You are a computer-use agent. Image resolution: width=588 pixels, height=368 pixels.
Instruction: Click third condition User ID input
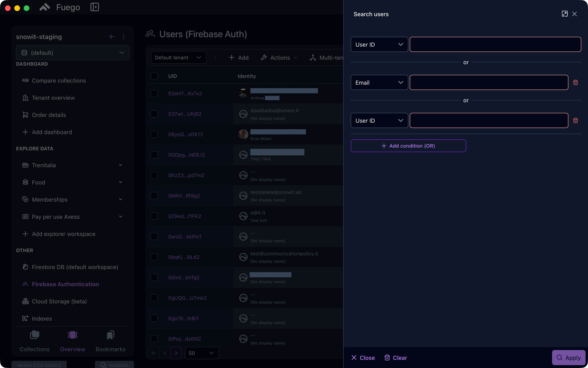pyautogui.click(x=489, y=120)
